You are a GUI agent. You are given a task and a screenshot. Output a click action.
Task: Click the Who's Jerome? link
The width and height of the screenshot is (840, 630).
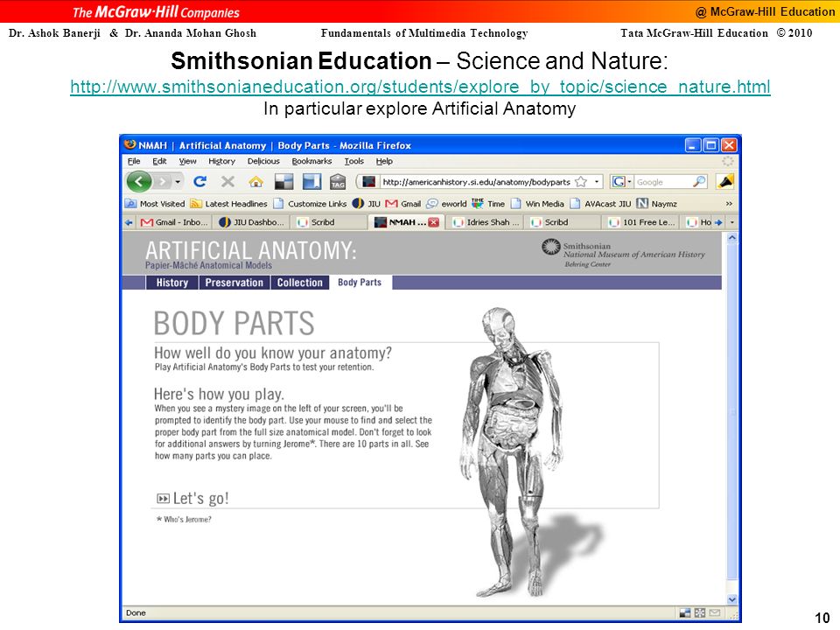coord(184,519)
